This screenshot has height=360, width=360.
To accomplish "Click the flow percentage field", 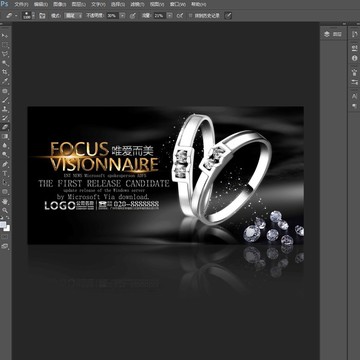I will click(159, 16).
